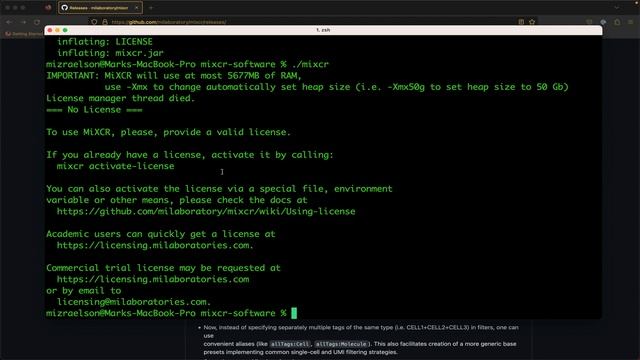Screen dimensions: 640x360
Task: Click the licensing.milaboratories.com URL ending with period
Action: point(155,246)
